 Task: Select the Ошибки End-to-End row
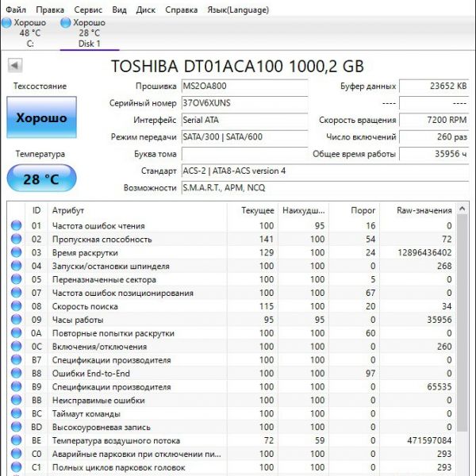tap(231, 373)
